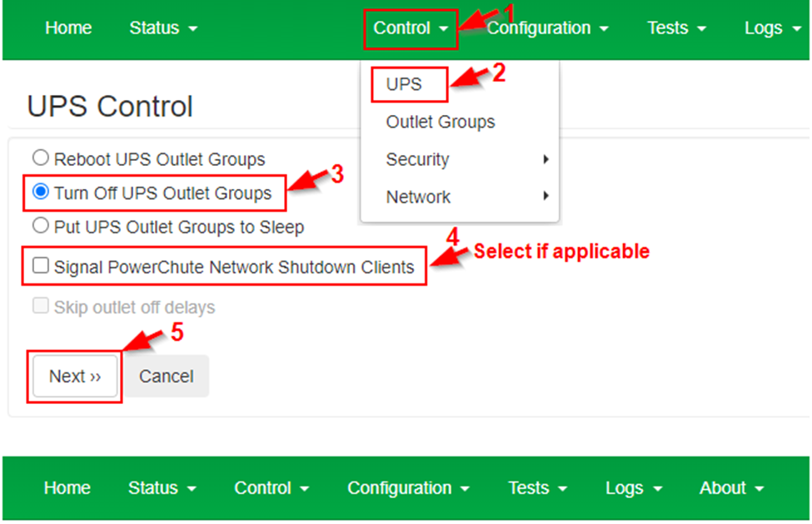Open Home link in bottom navigation bar
The image size is (812, 524).
pyautogui.click(x=67, y=487)
